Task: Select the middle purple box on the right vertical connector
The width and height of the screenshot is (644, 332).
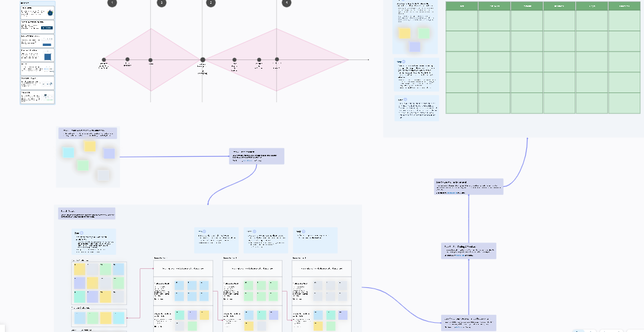Action: (x=468, y=251)
